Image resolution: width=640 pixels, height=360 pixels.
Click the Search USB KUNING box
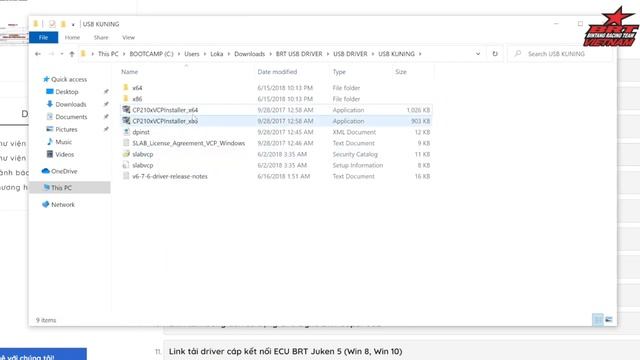tap(561, 54)
